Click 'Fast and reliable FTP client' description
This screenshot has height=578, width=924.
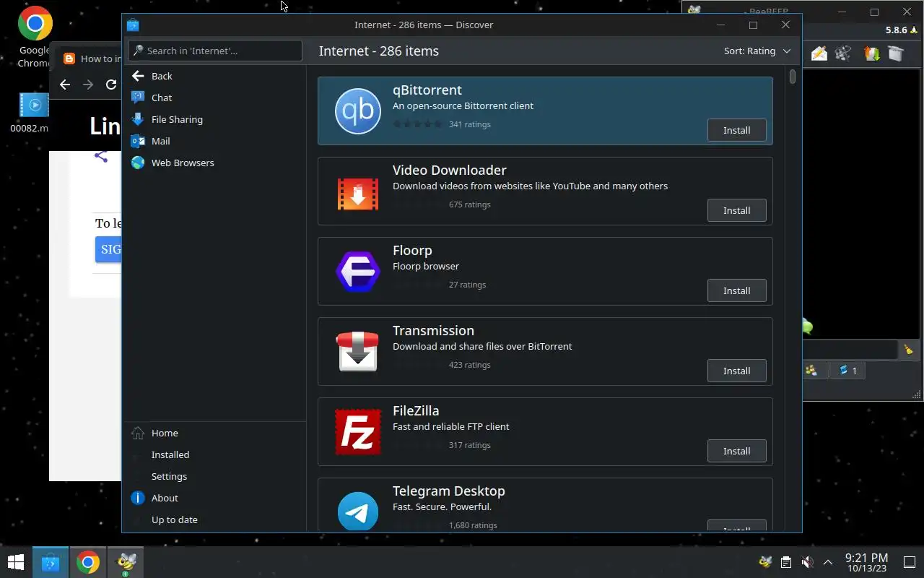[x=450, y=426]
